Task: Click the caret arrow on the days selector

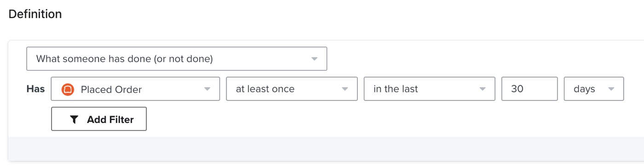Action: pyautogui.click(x=611, y=89)
